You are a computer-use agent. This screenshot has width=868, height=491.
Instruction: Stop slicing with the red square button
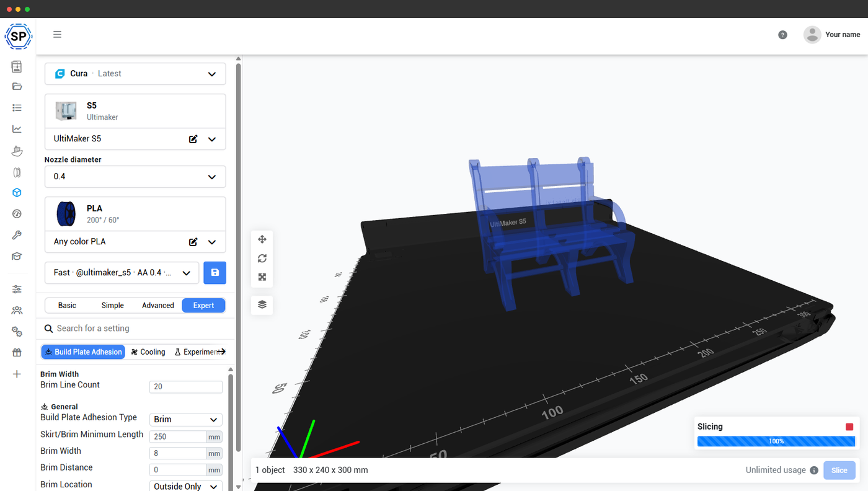coord(849,427)
